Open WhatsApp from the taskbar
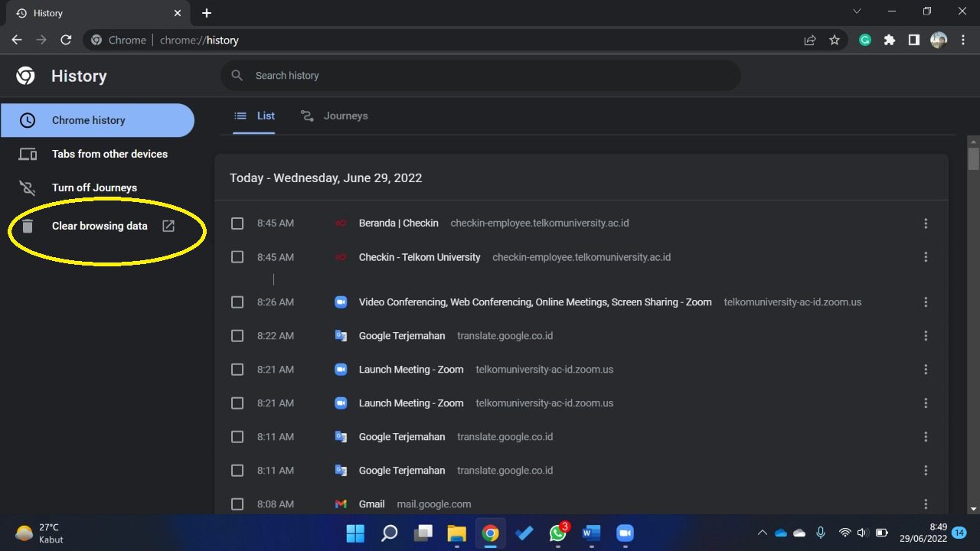The image size is (980, 551). click(559, 533)
